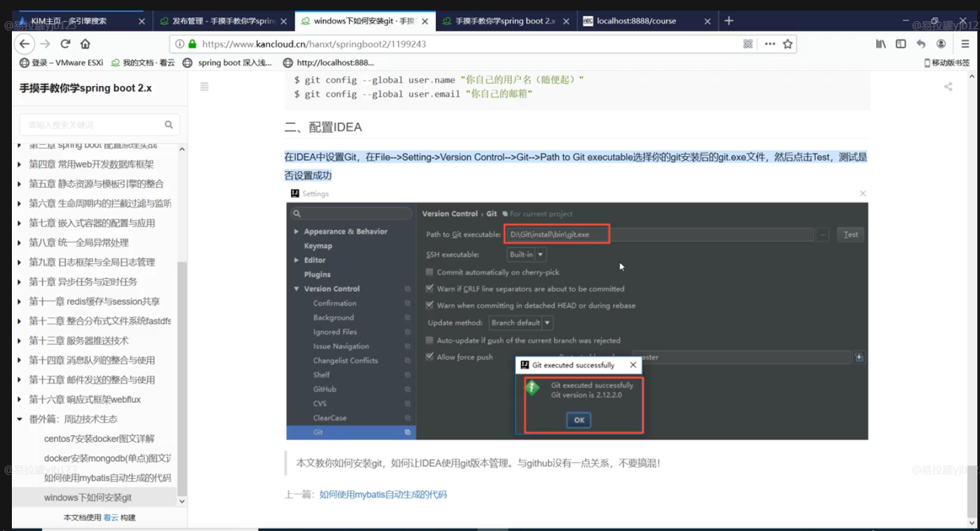This screenshot has height=531, width=980.
Task: Click the sidebar scrollbar down arrow
Action: click(x=183, y=502)
